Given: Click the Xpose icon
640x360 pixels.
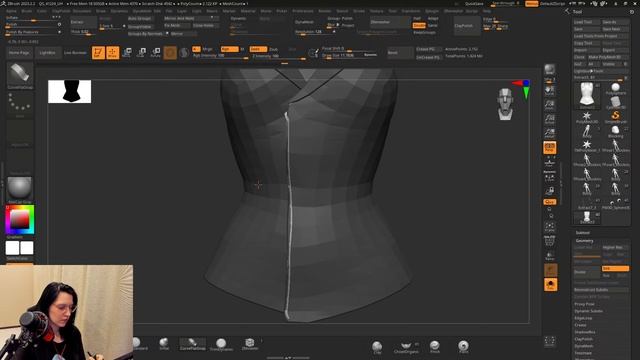Looking at the screenshot, I should coord(550,341).
